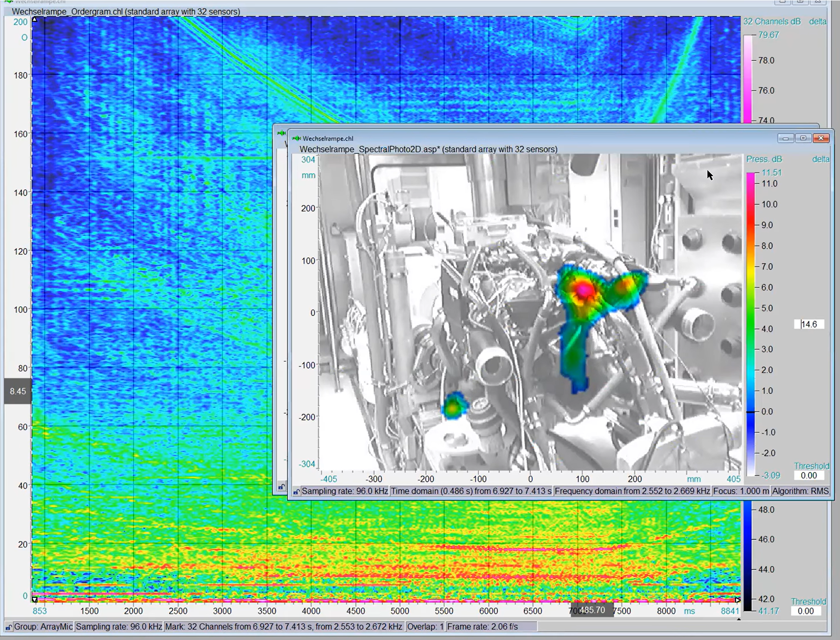Image resolution: width=840 pixels, height=640 pixels.
Task: Click the lock icon in the SpectralPhoto2D status bar
Action: click(297, 491)
